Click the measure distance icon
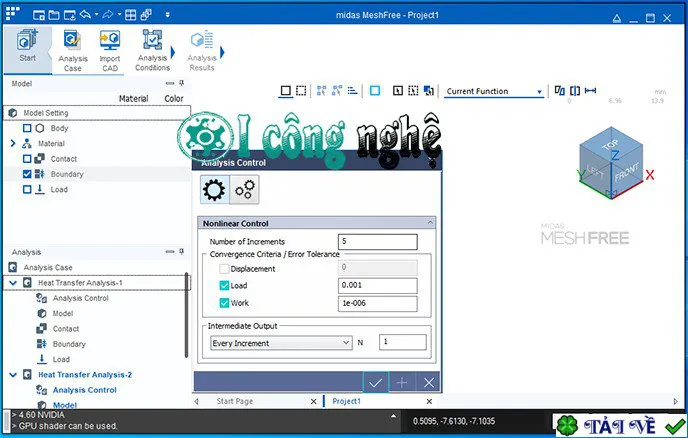688x438 pixels. point(591,90)
